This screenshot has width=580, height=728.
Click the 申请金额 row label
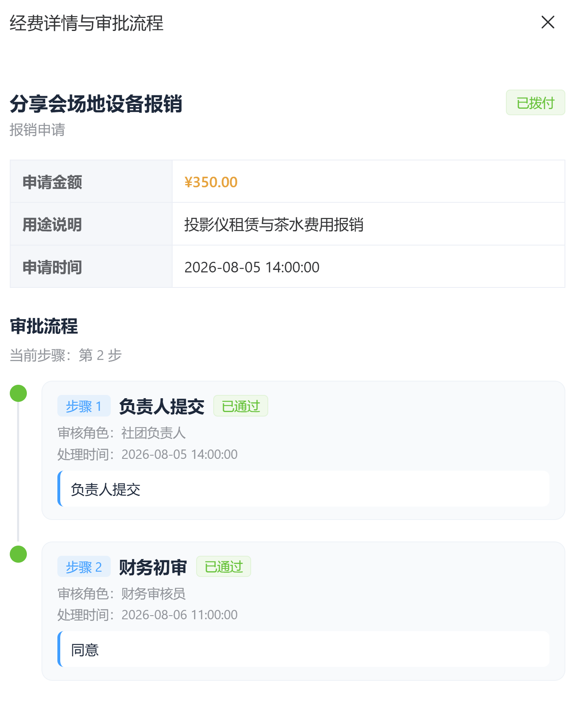[52, 182]
